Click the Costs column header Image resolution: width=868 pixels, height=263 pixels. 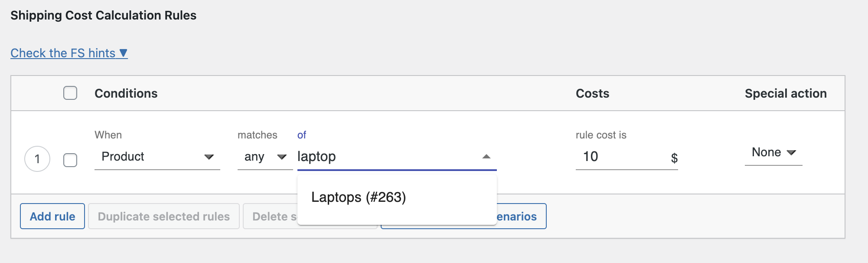tap(592, 93)
